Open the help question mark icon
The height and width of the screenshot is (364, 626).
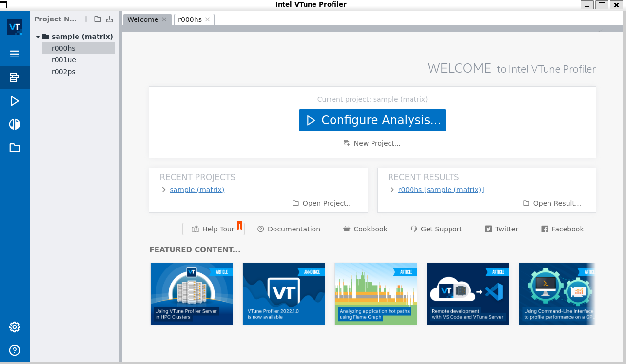(15, 350)
